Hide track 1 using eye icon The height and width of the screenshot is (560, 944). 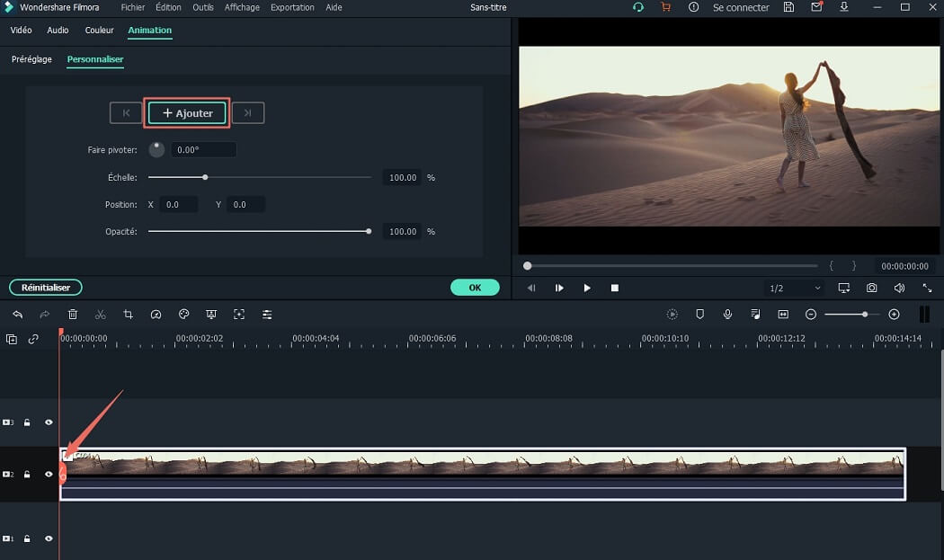tap(49, 538)
